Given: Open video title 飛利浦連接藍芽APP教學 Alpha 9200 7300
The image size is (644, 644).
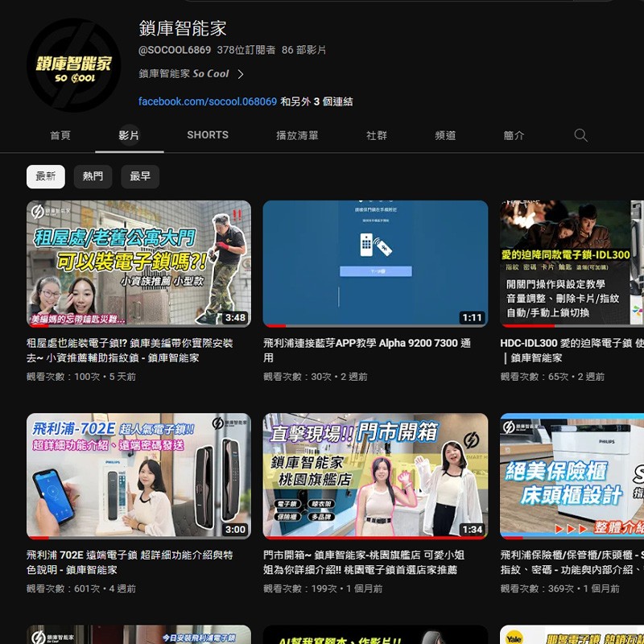Looking at the screenshot, I should point(367,350).
